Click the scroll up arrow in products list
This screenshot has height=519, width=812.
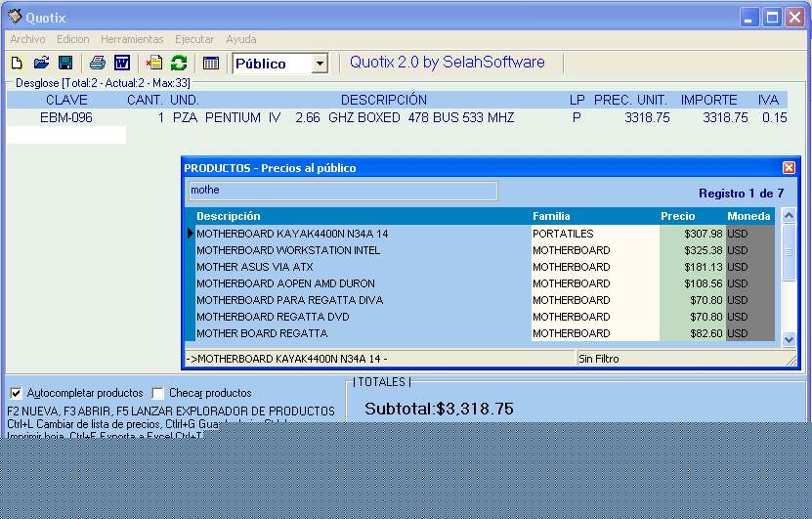(x=789, y=215)
